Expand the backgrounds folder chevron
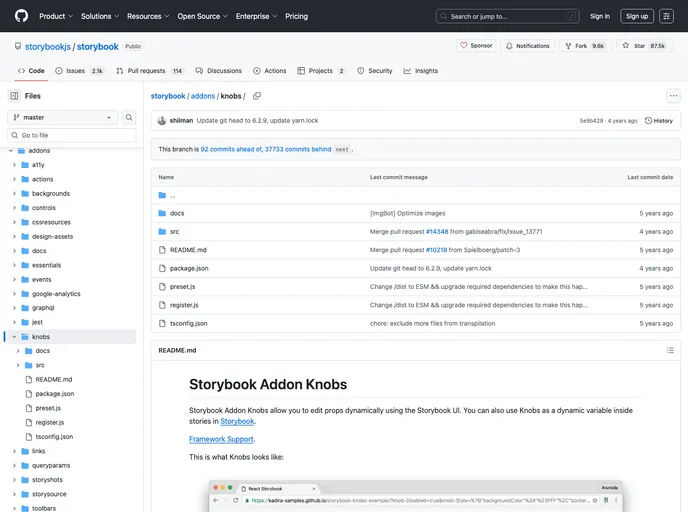Screen dimensions: 688x512 14,193
